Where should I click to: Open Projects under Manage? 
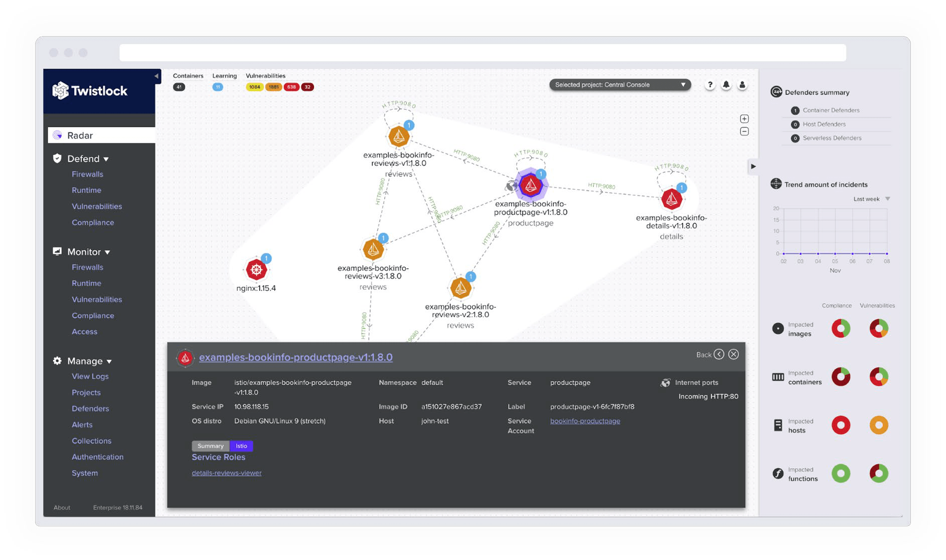click(86, 392)
